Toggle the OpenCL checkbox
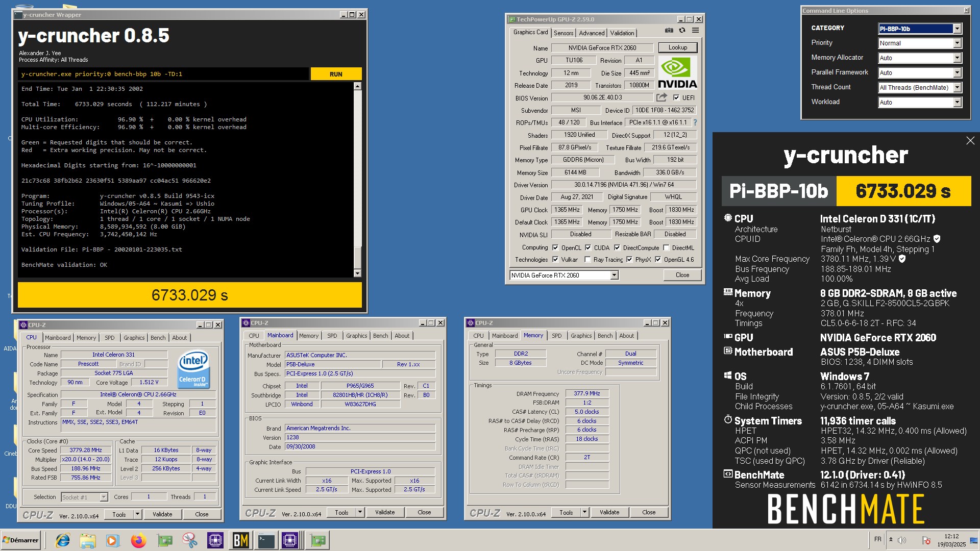The height and width of the screenshot is (551, 980). [555, 247]
